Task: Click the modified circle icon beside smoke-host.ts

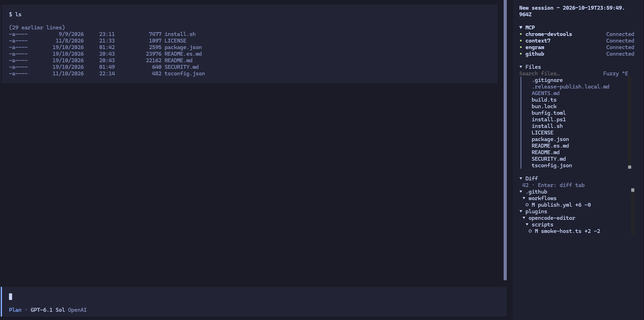Action: tap(530, 231)
